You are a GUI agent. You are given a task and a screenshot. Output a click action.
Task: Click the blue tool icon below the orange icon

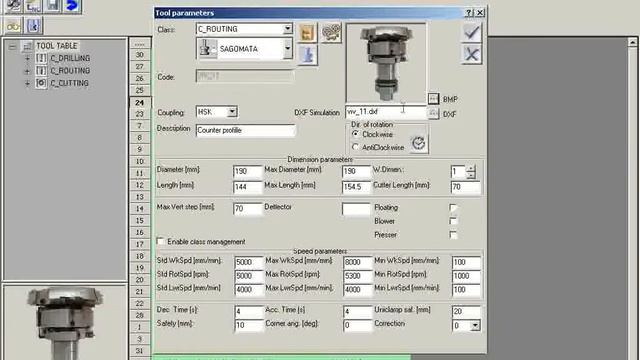pyautogui.click(x=307, y=55)
